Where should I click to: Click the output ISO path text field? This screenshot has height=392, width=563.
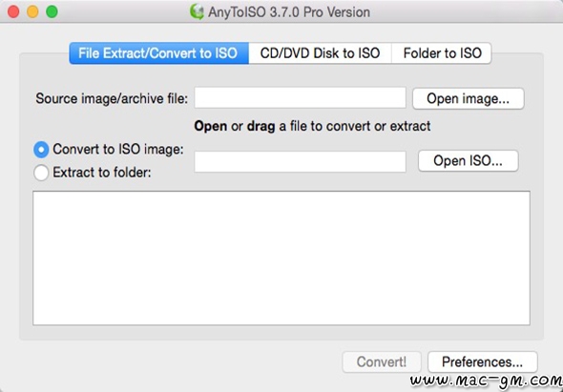click(x=301, y=161)
